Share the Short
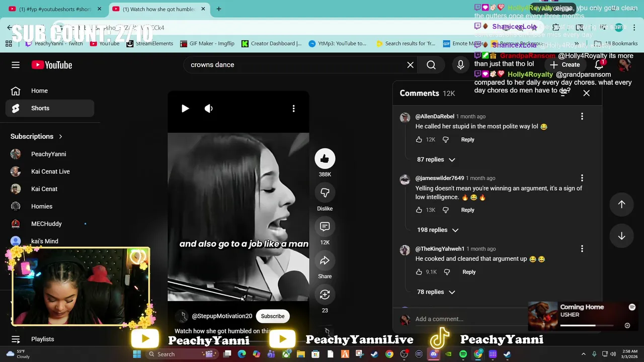The image size is (644, 362). (325, 260)
